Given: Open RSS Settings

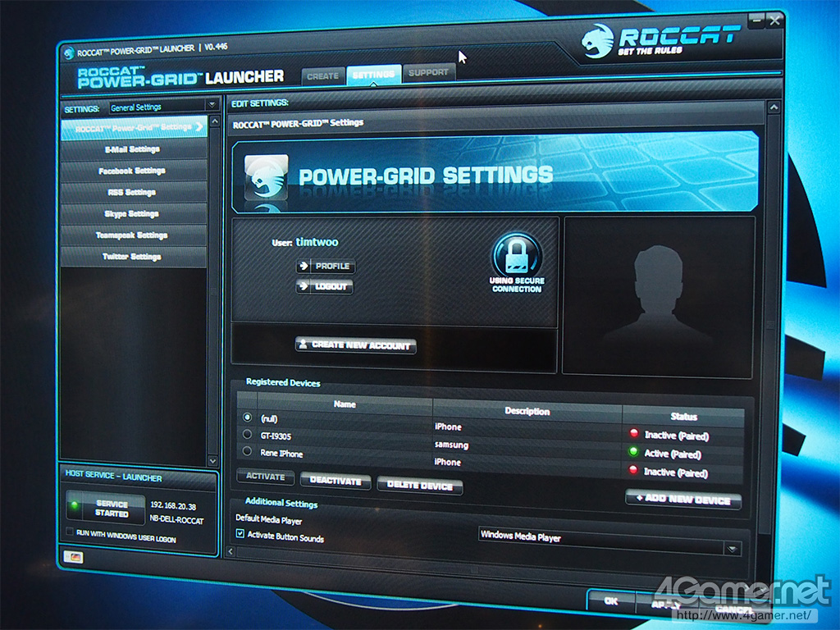Looking at the screenshot, I should 134,192.
